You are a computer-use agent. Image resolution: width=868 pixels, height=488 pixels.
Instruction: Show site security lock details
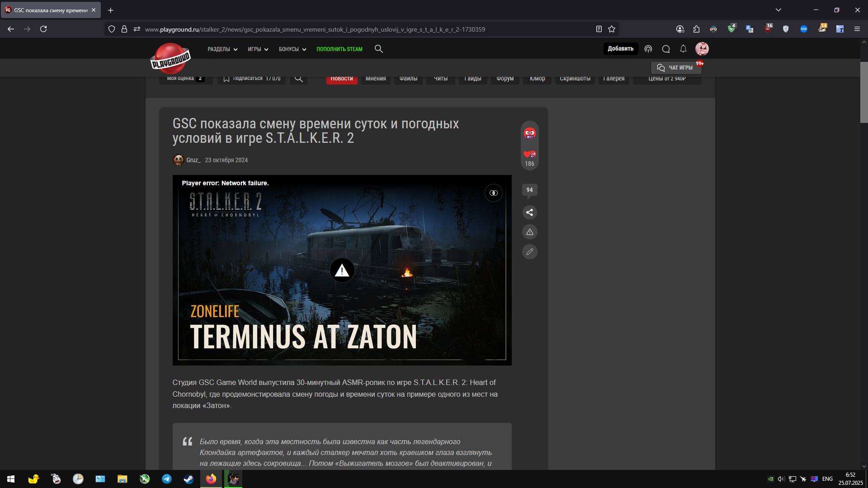click(x=124, y=29)
